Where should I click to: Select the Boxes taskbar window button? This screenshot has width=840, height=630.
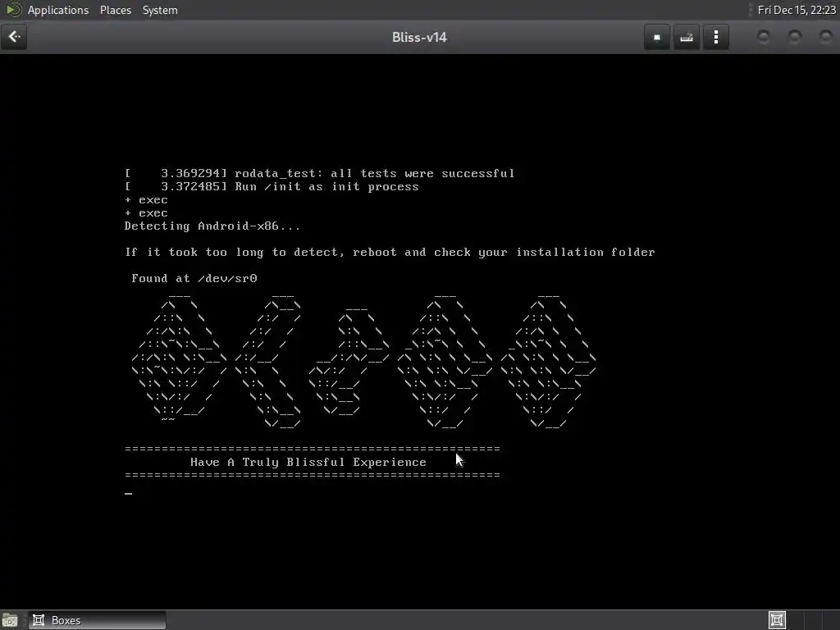(x=97, y=620)
